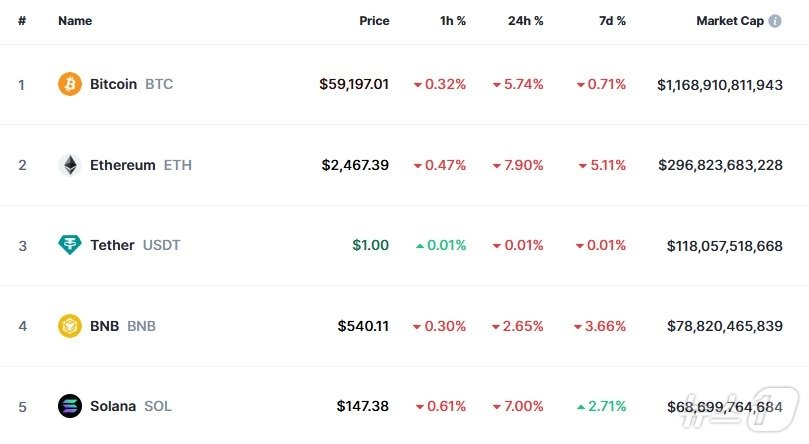Sort table by Name column header
Viewport: 809px width, 444px height.
click(x=75, y=21)
